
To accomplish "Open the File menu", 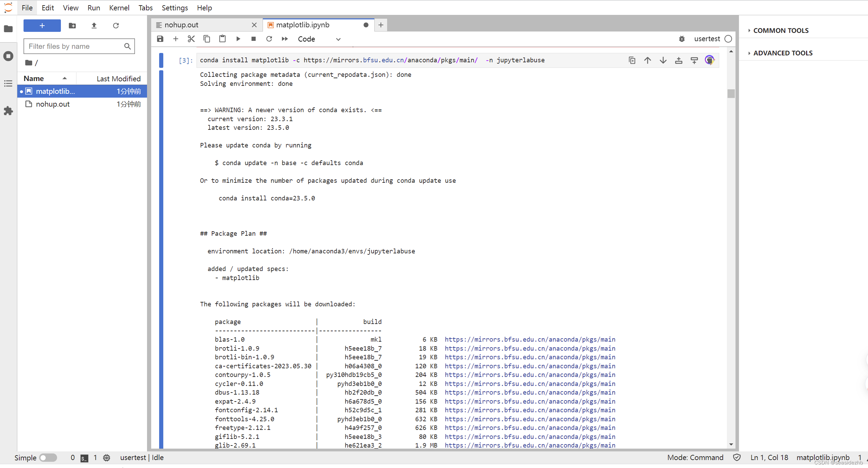I will tap(27, 8).
